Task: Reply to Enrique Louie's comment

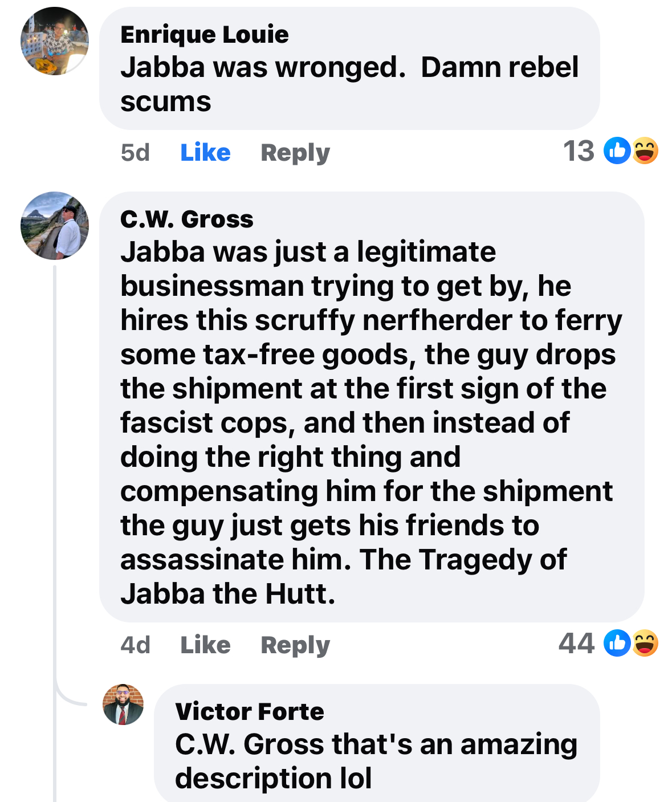Action: tap(295, 153)
